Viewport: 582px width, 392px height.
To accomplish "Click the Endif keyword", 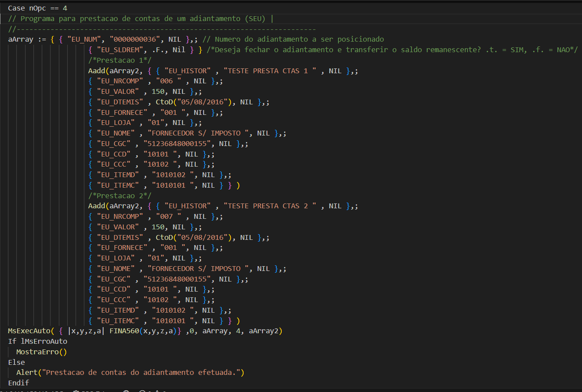I will pos(18,383).
